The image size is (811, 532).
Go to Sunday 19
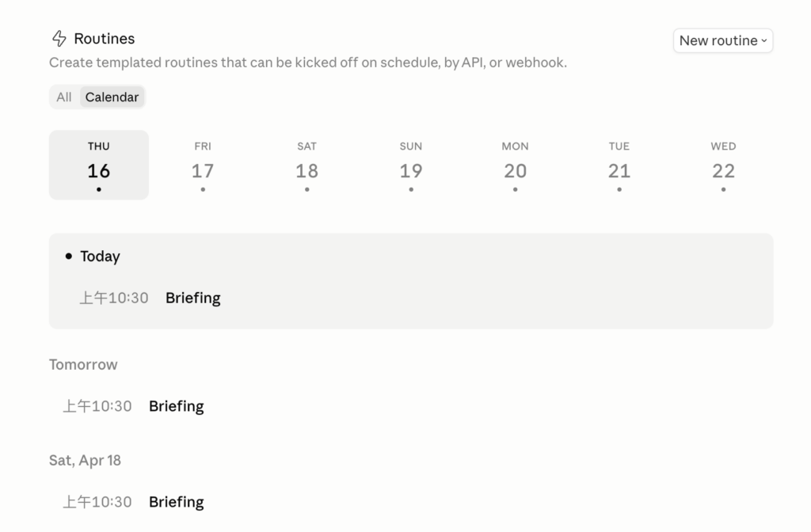[x=411, y=165]
